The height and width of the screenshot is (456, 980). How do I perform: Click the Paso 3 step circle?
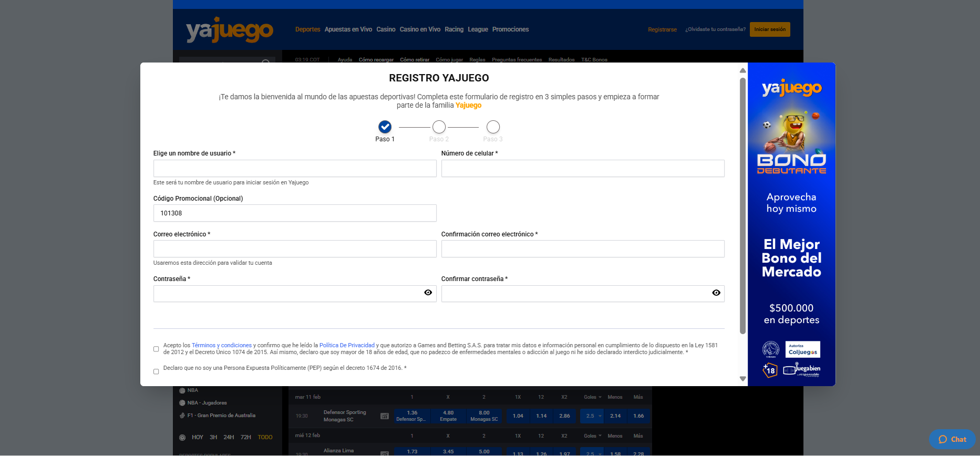[493, 127]
